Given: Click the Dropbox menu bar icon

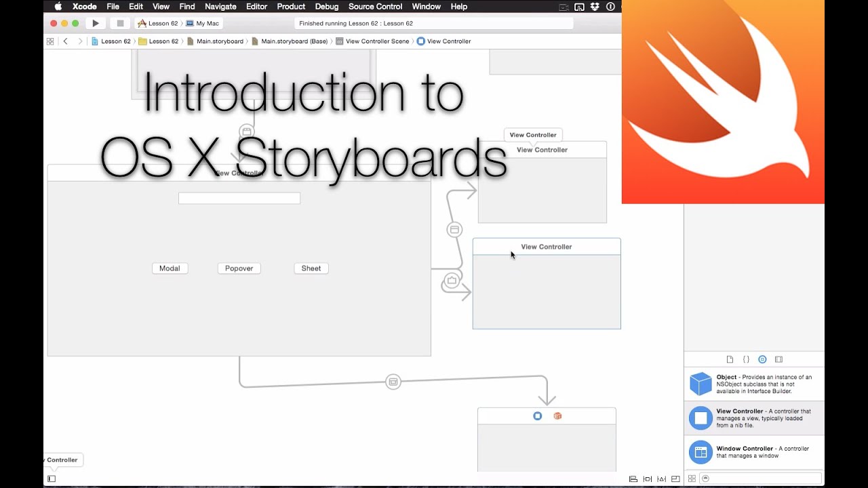Looking at the screenshot, I should [595, 6].
